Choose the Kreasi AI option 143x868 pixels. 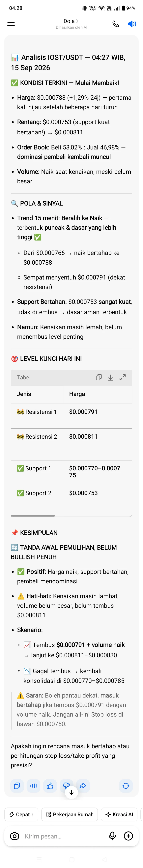(x=119, y=814)
